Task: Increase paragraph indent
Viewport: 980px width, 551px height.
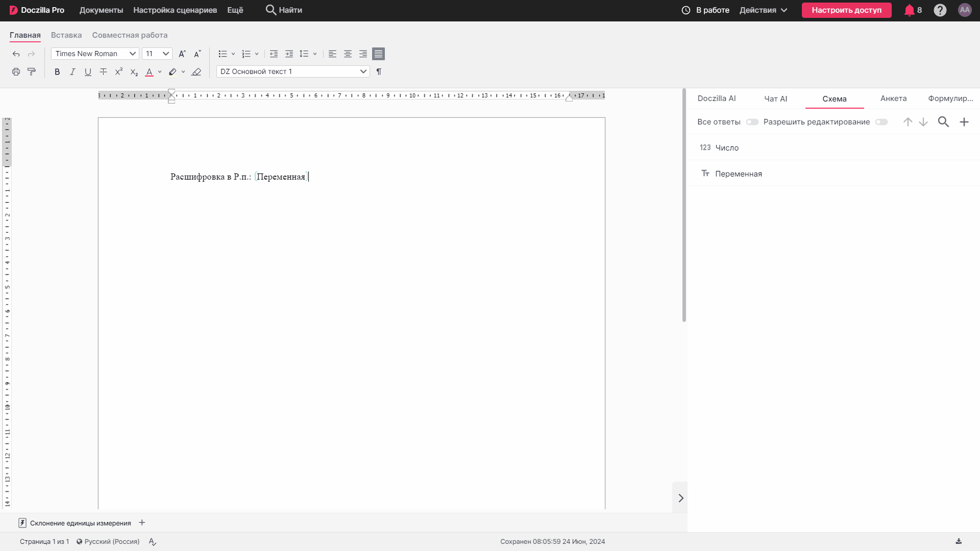Action: (289, 54)
